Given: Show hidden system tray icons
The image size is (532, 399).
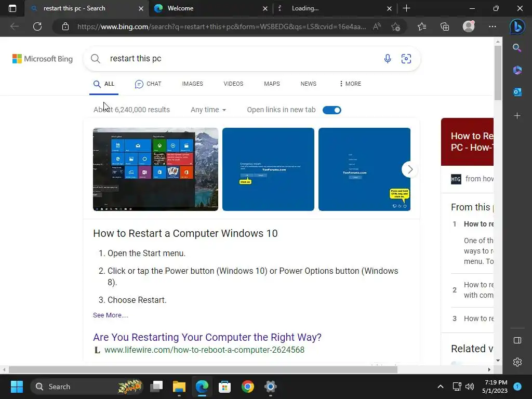Looking at the screenshot, I should click(x=441, y=387).
